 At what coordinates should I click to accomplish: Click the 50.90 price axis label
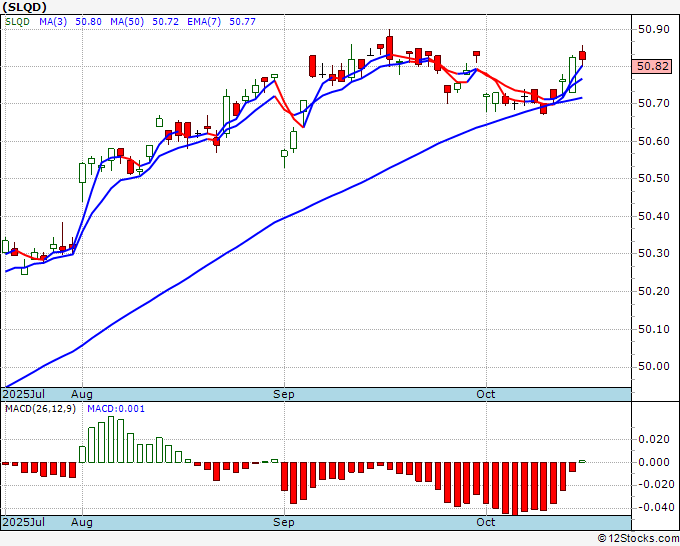coord(654,29)
